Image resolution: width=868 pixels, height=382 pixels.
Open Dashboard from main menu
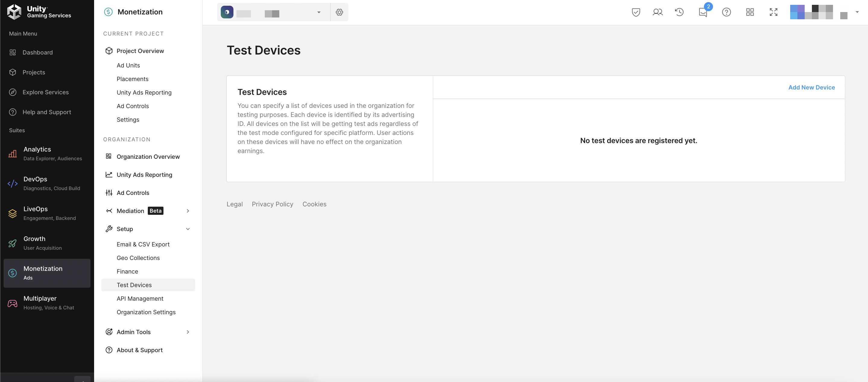pyautogui.click(x=37, y=52)
